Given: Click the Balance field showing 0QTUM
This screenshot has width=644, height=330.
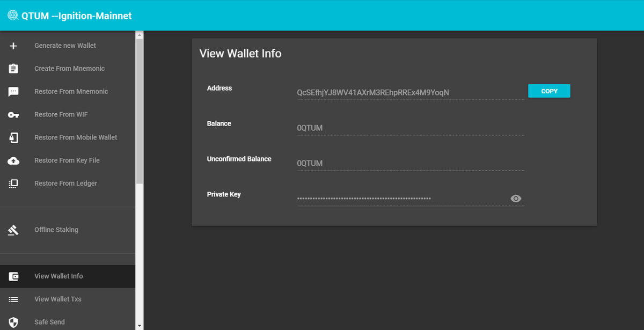Looking at the screenshot, I should point(411,128).
